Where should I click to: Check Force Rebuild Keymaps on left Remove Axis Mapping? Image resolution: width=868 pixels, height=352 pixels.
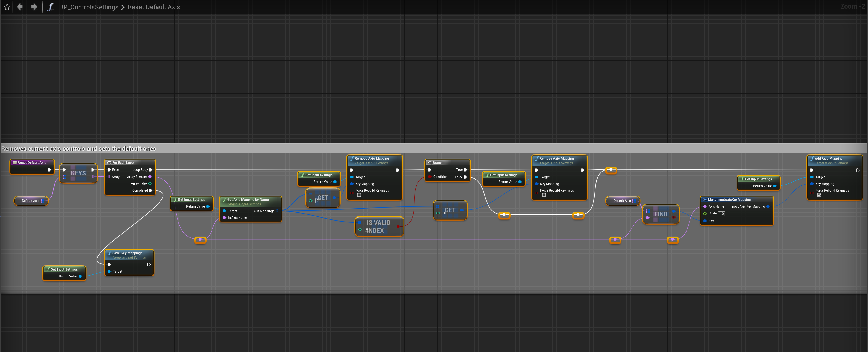click(x=359, y=195)
